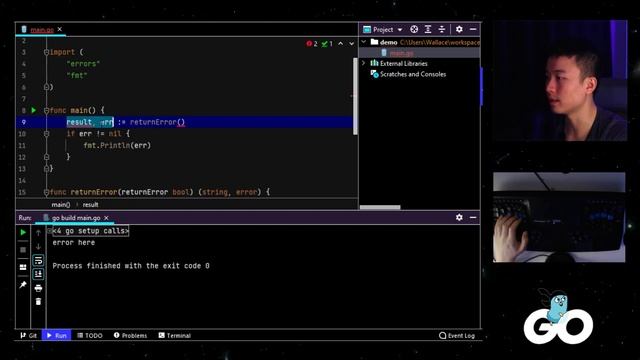Screen dimensions: 640x360
Task: Click fmt.Println(err) on line 11
Action: point(117,145)
